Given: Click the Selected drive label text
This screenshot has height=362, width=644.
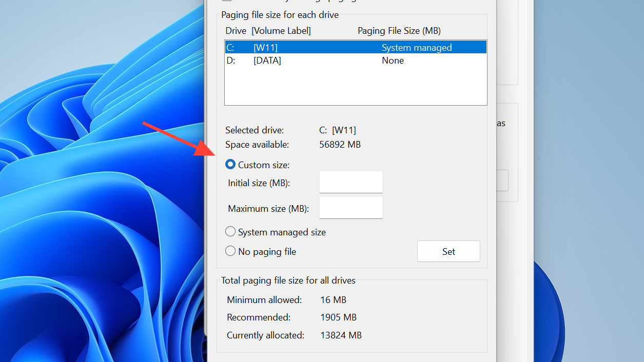Looking at the screenshot, I should click(254, 130).
